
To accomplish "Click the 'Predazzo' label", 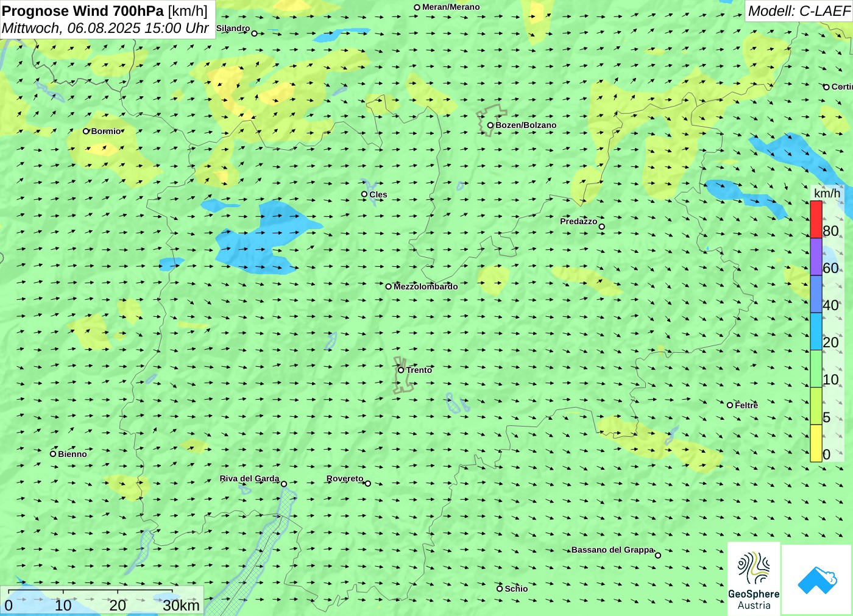I will click(578, 221).
